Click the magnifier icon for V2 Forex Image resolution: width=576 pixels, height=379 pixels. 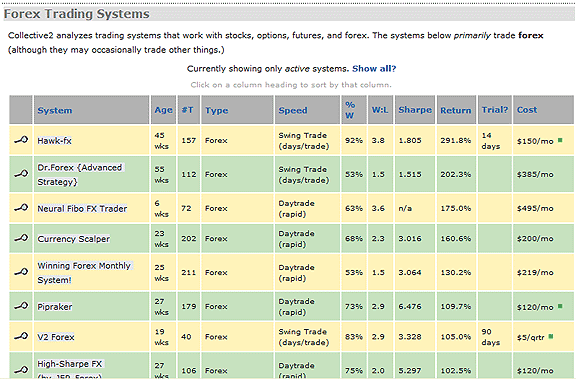tap(21, 336)
